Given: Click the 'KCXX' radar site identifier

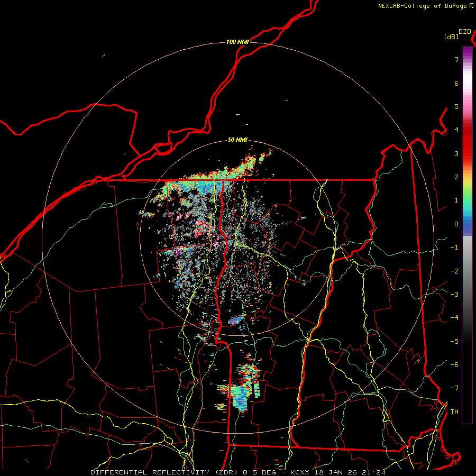Looking at the screenshot, I should pos(300,472).
